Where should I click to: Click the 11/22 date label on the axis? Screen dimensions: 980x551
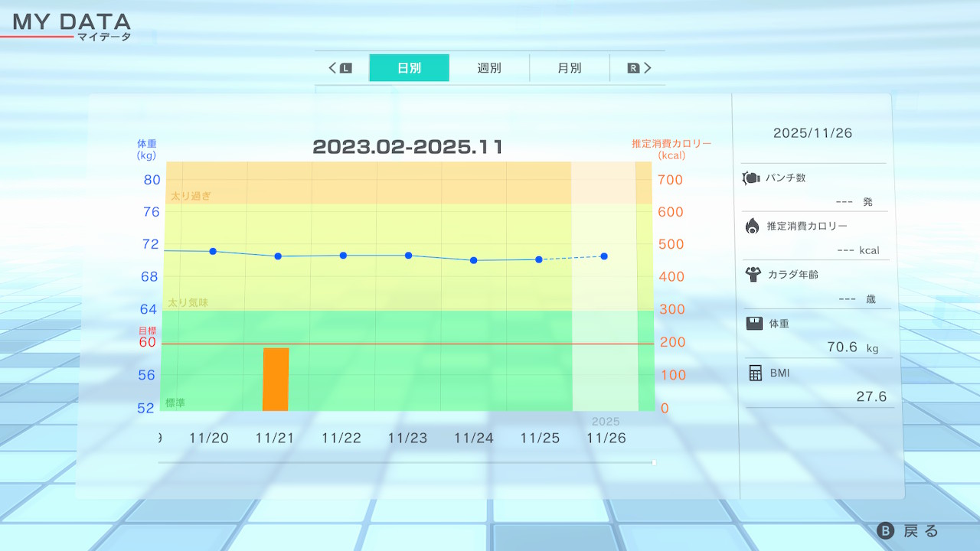click(341, 439)
